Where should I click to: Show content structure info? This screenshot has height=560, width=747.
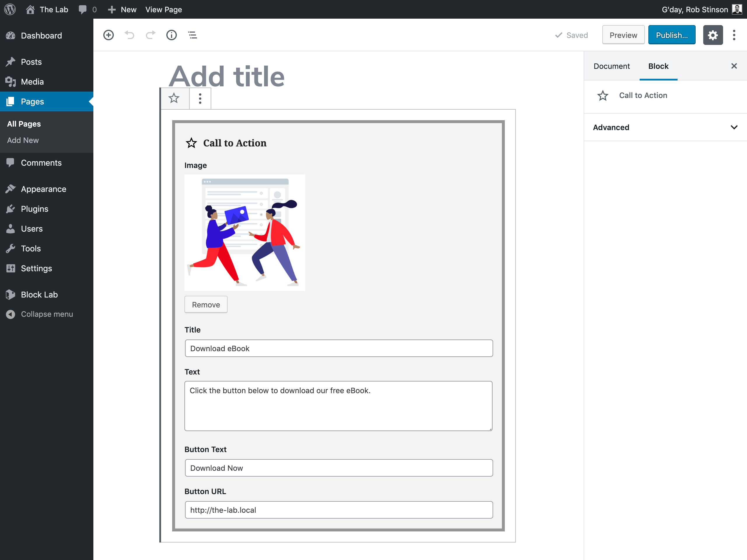172,35
